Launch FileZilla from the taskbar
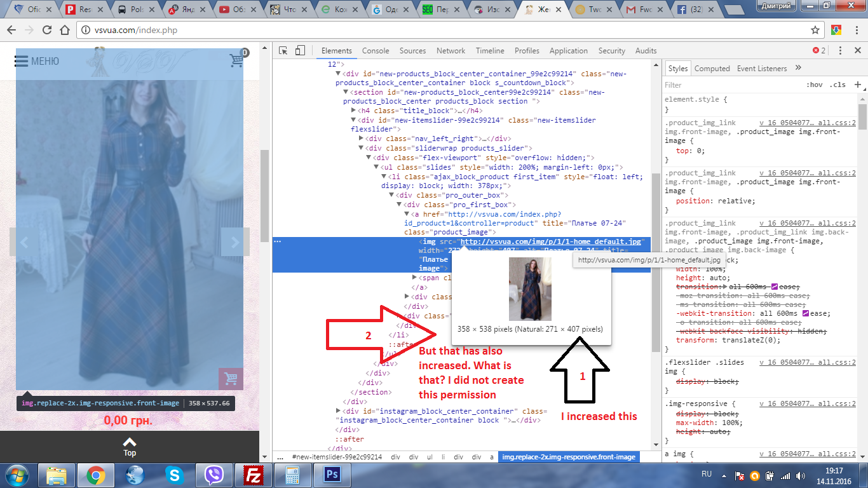This screenshot has height=488, width=868. 254,475
